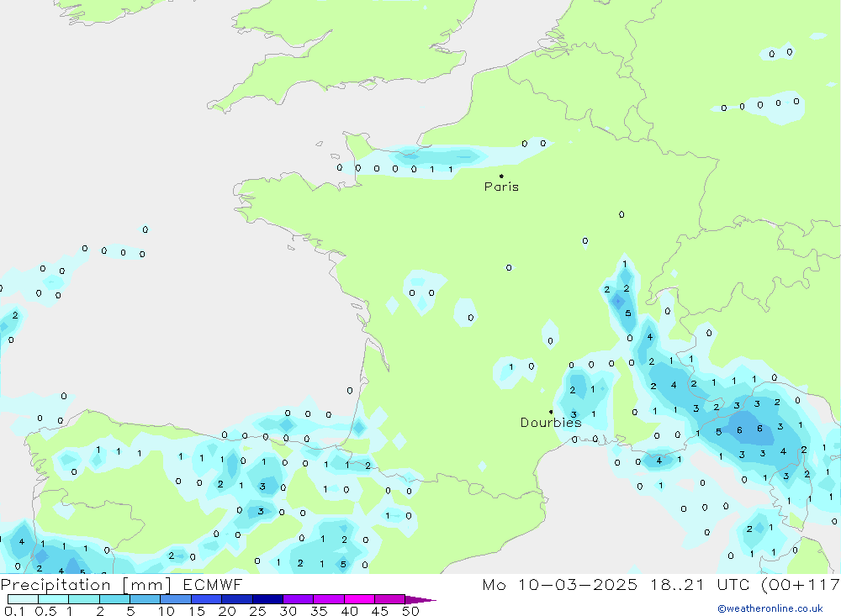
Task: Click the '18..21 UTC' time range text
Action: pos(701,584)
